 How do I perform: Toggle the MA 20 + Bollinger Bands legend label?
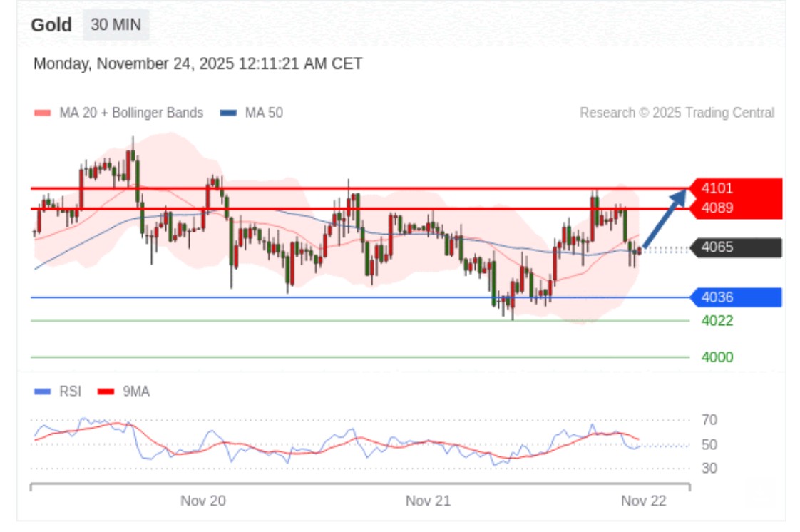131,113
